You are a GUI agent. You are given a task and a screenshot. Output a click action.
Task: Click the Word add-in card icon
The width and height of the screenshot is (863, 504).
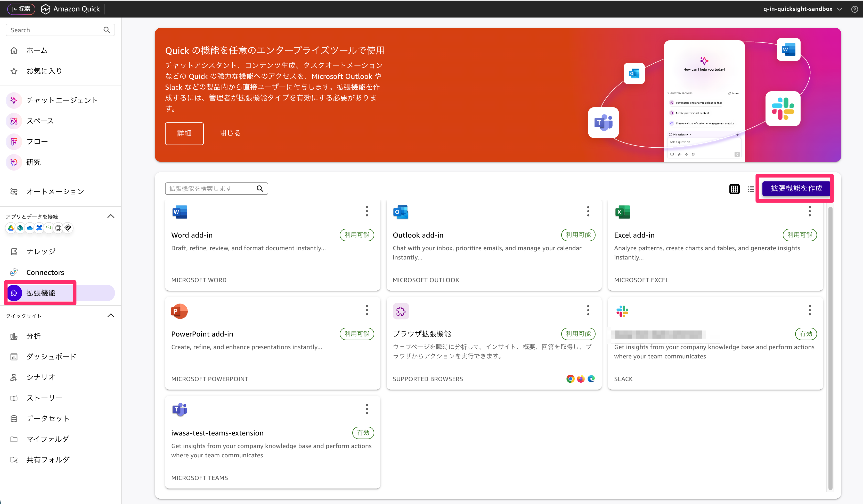(180, 212)
